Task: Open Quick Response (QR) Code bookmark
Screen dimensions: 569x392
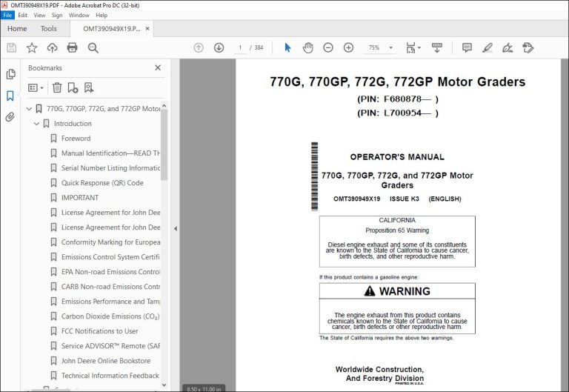Action: [102, 183]
